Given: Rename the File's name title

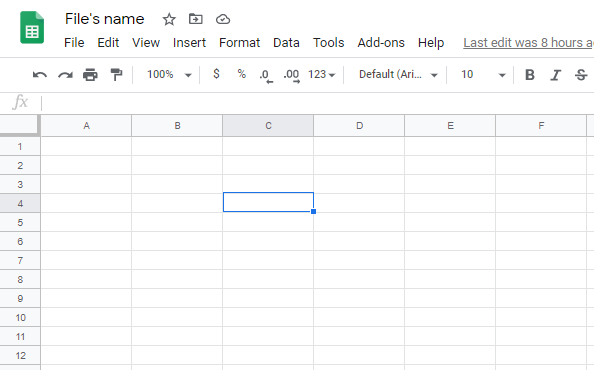Looking at the screenshot, I should (105, 19).
